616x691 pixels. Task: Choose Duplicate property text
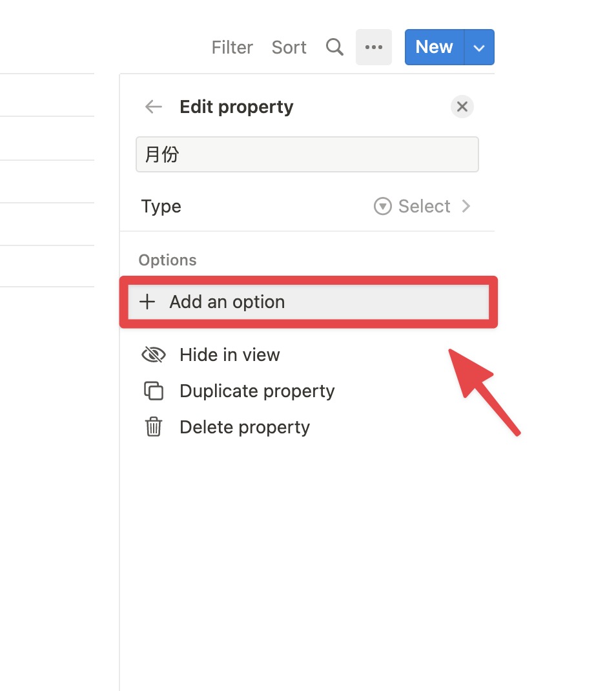click(258, 391)
